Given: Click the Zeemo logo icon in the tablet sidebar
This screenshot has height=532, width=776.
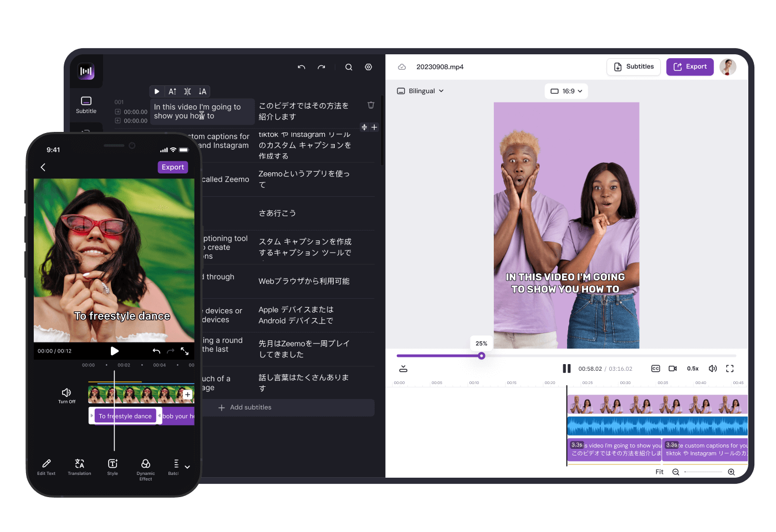Looking at the screenshot, I should tap(86, 71).
